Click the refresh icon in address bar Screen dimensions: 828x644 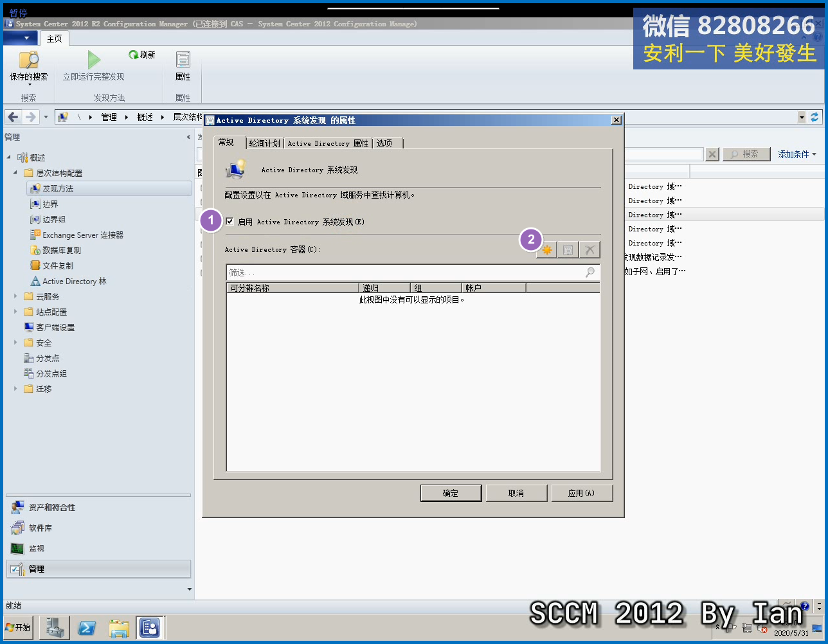[x=815, y=117]
